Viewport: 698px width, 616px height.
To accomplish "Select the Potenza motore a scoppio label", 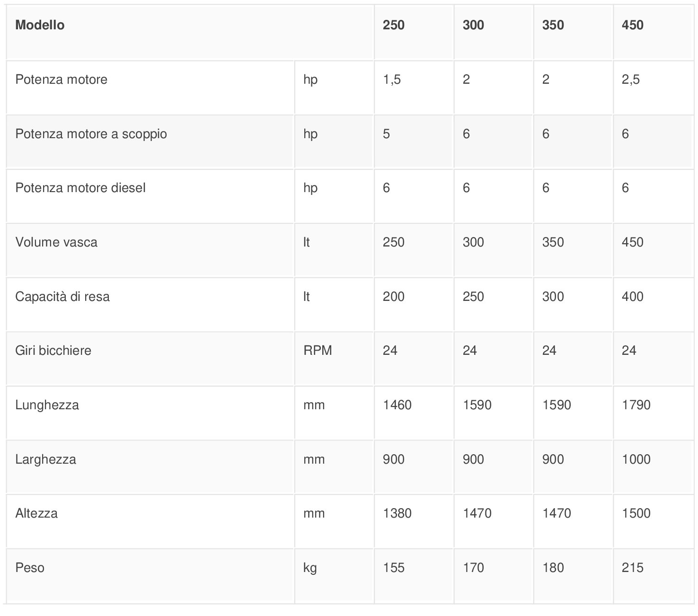I will click(x=91, y=134).
